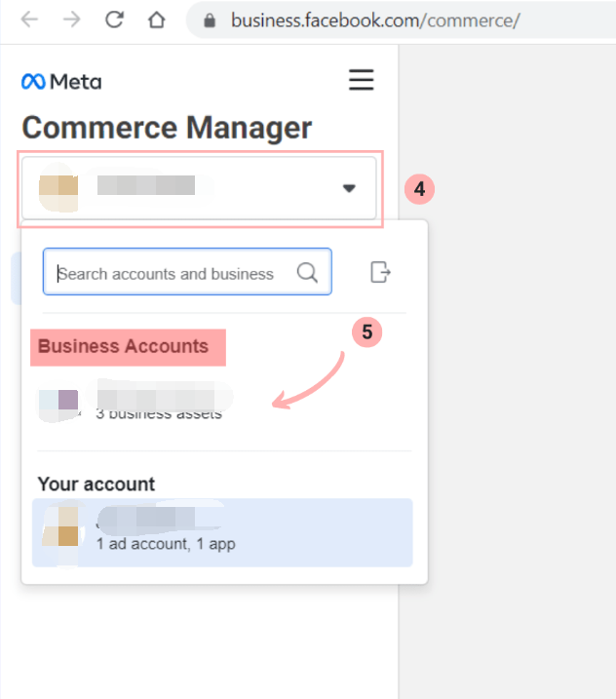Select the business.facebook.com/commerce/ address bar
Image resolution: width=616 pixels, height=699 pixels.
point(375,20)
